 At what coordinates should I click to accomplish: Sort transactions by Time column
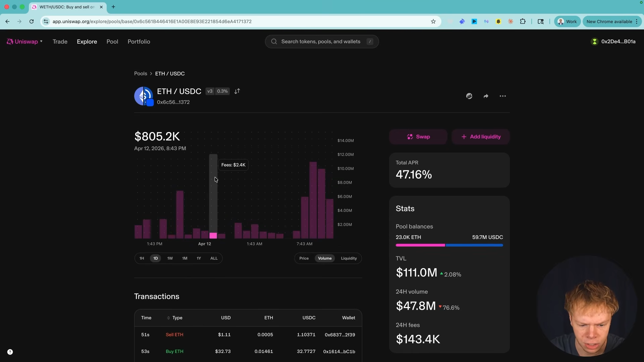tap(146, 318)
